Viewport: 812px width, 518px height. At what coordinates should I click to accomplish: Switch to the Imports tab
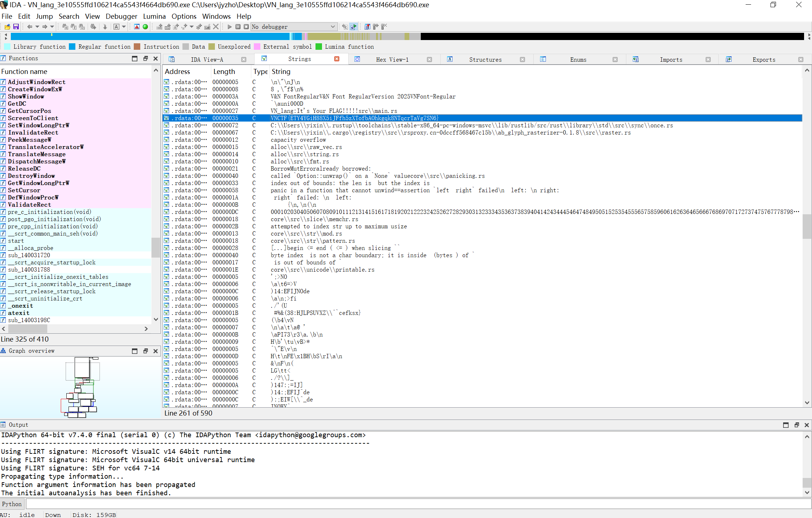671,60
